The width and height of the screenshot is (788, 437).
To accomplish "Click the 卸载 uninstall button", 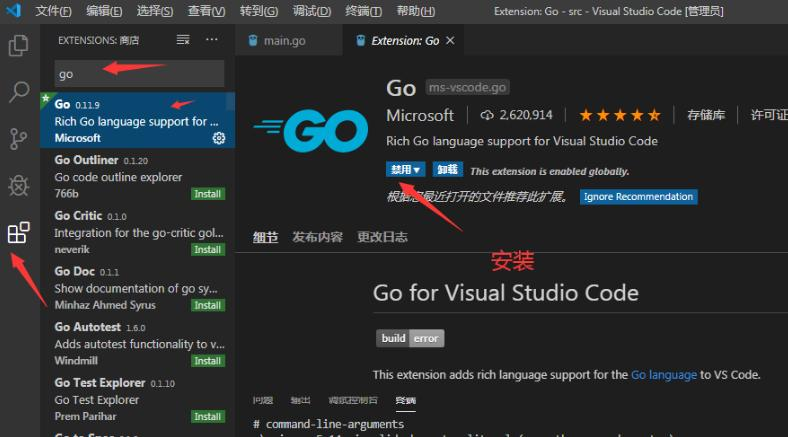I will (447, 169).
